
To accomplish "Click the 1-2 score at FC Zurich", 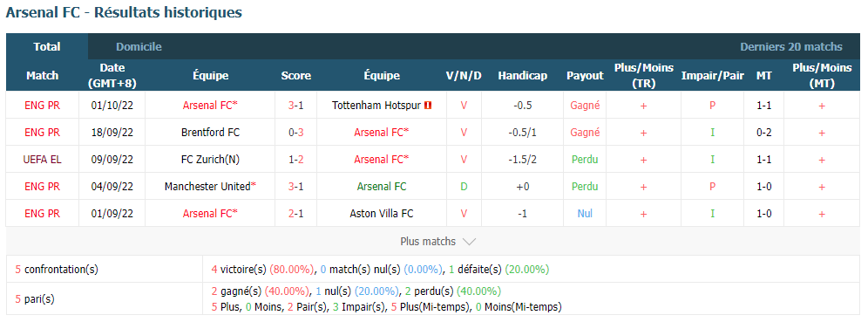I will (x=295, y=160).
